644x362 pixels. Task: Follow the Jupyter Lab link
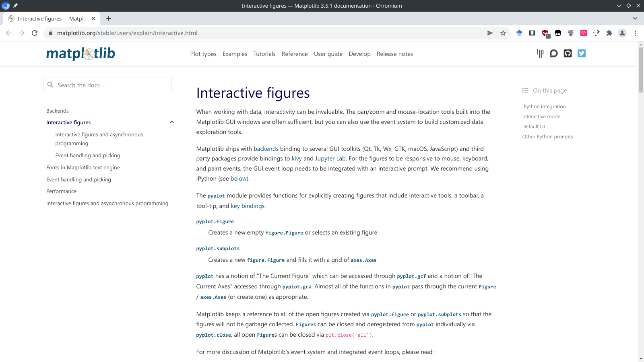[330, 158]
